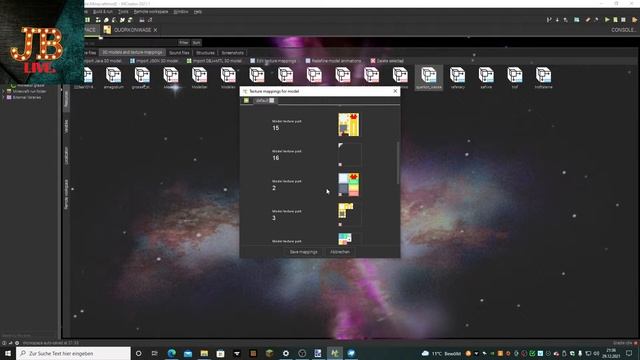
Task: Expand the Minecraft run folder tree node
Action: click(x=3, y=91)
